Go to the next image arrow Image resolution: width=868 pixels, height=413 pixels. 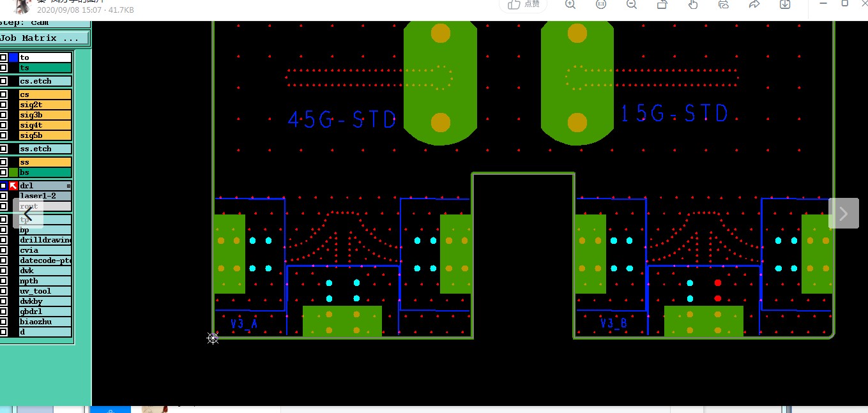pyautogui.click(x=844, y=213)
